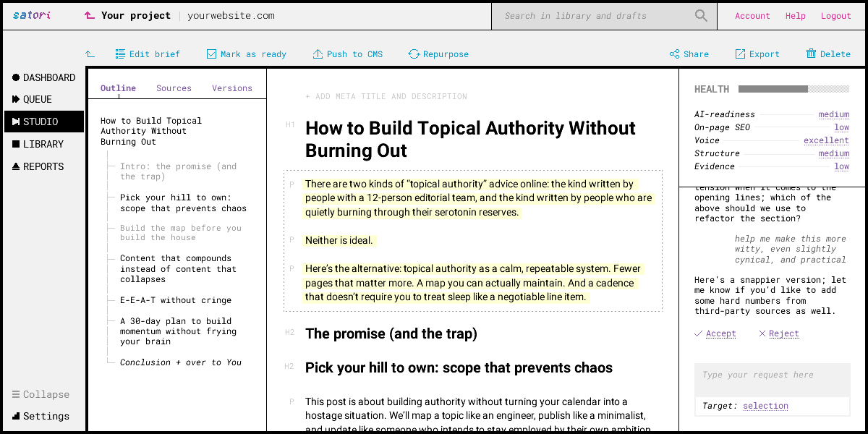
Task: Click the back arrow above outline panel
Action: coord(90,54)
